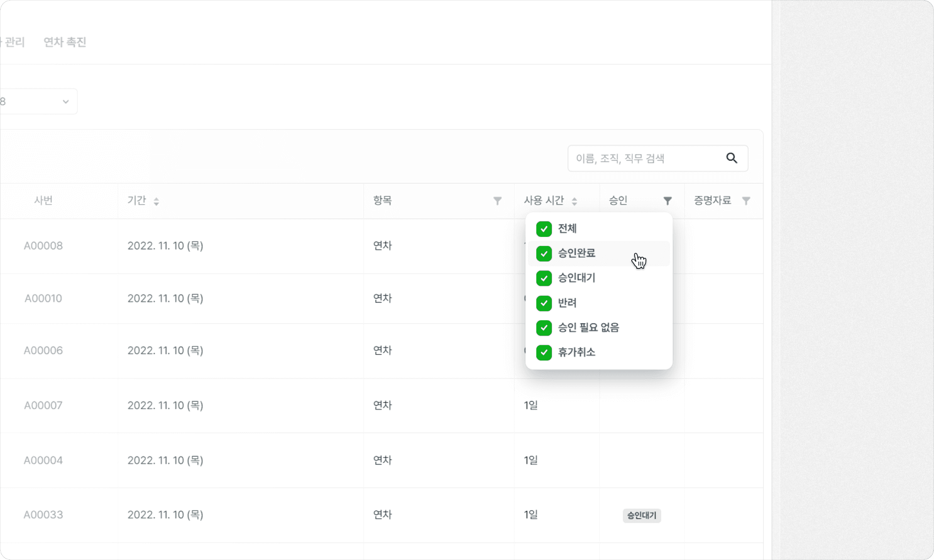Select employee row A00008
The width and height of the screenshot is (934, 560).
[x=381, y=246]
